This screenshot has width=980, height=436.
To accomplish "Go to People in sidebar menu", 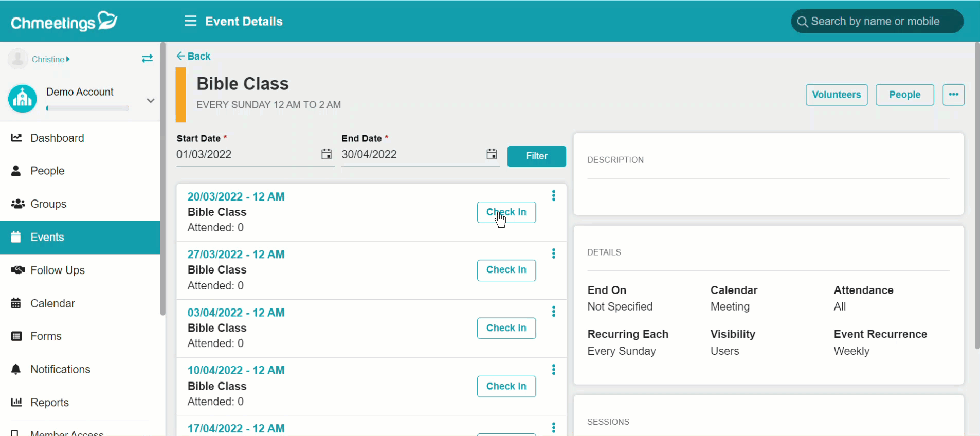I will (x=80, y=171).
